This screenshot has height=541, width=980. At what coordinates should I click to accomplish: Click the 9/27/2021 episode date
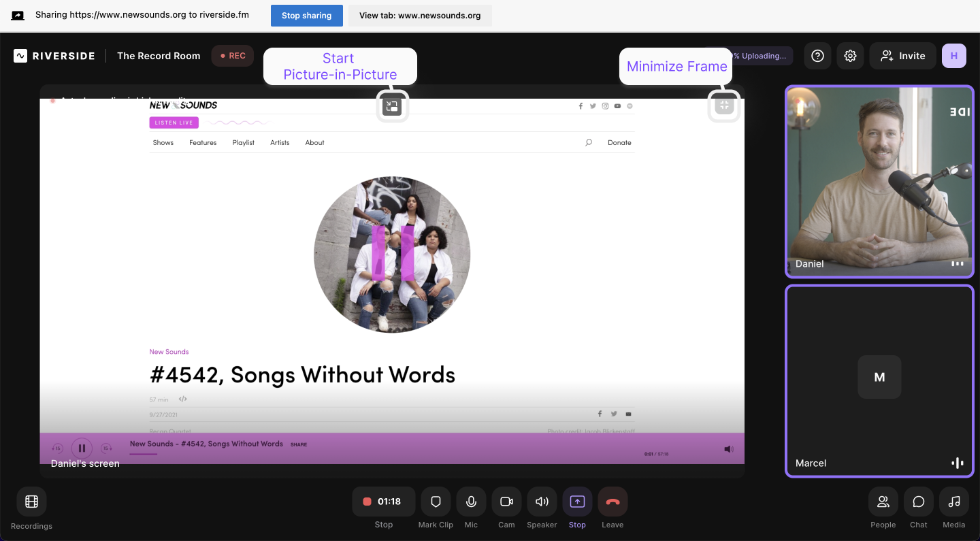click(163, 414)
